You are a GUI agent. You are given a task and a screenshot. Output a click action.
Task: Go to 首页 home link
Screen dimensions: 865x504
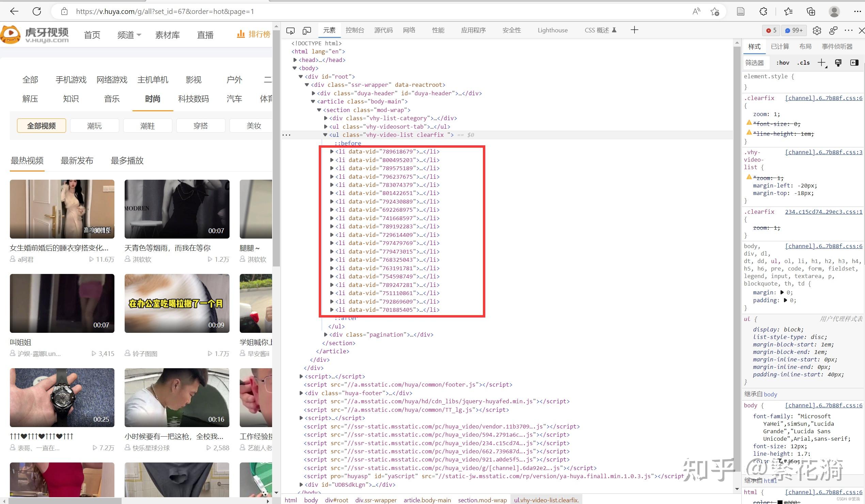[x=92, y=35]
